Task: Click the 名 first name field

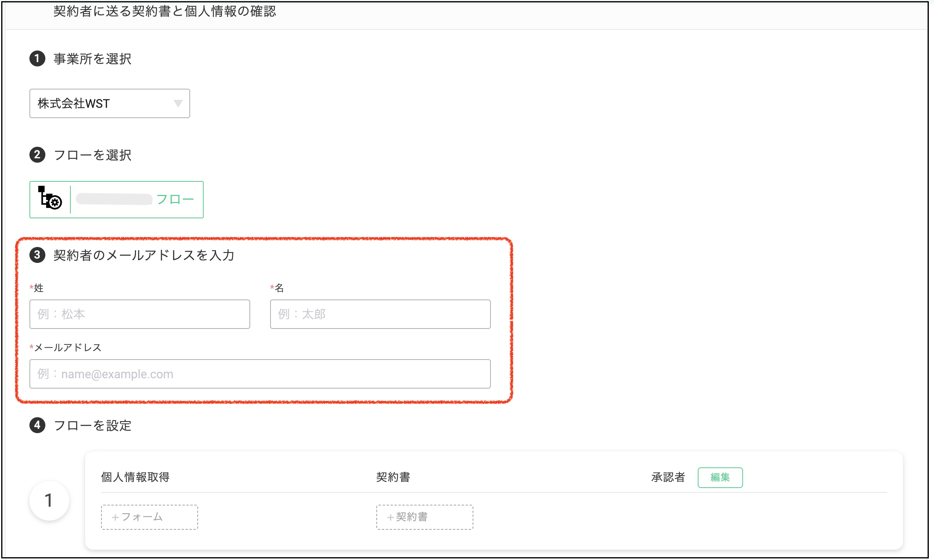Action: (x=380, y=314)
